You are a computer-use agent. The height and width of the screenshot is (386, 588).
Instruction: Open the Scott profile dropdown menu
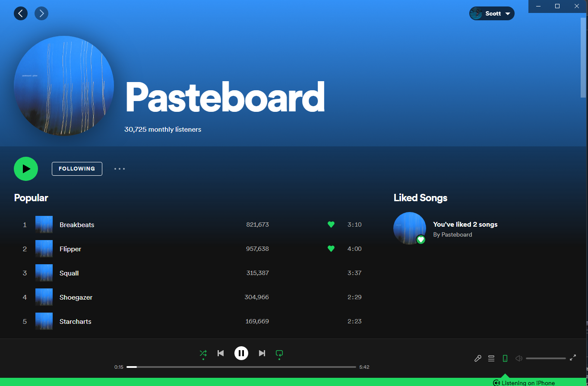[492, 13]
